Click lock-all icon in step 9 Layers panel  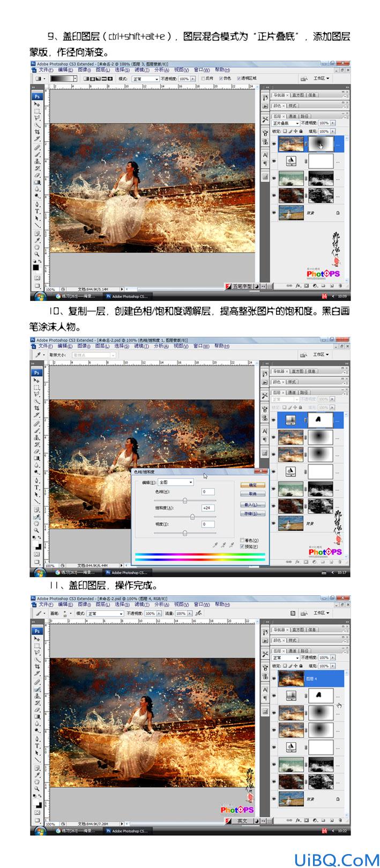[301, 131]
